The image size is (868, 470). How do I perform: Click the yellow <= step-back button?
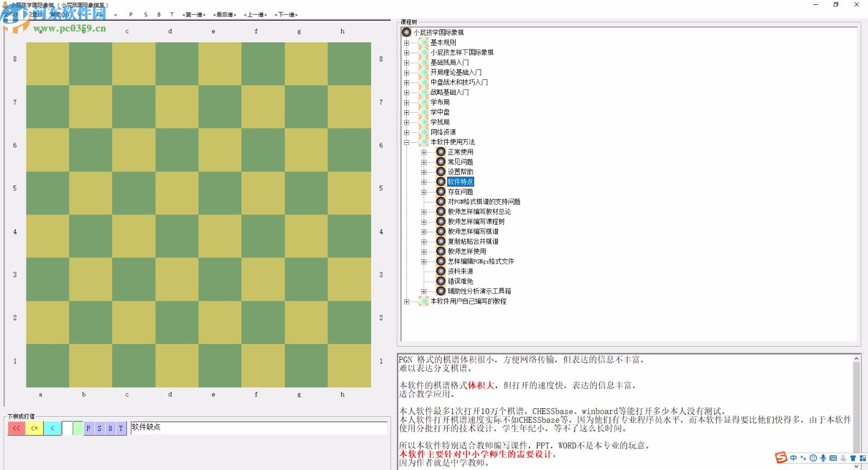[x=35, y=428]
